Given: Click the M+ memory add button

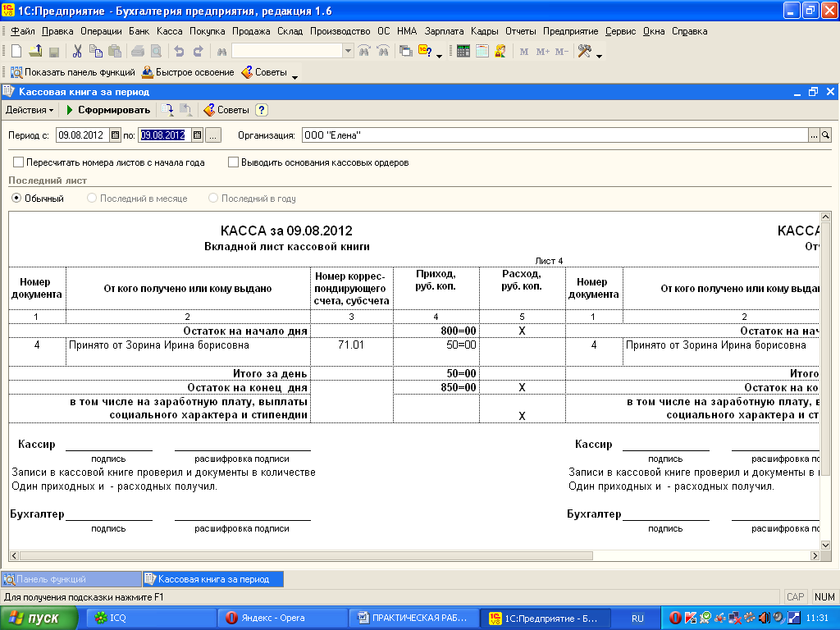Looking at the screenshot, I should [543, 52].
